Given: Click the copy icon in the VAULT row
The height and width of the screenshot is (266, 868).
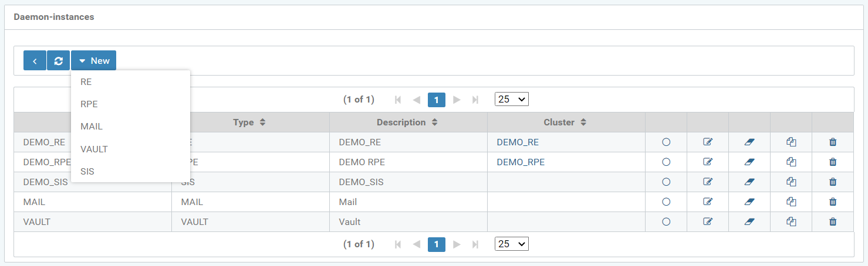Looking at the screenshot, I should coord(791,222).
